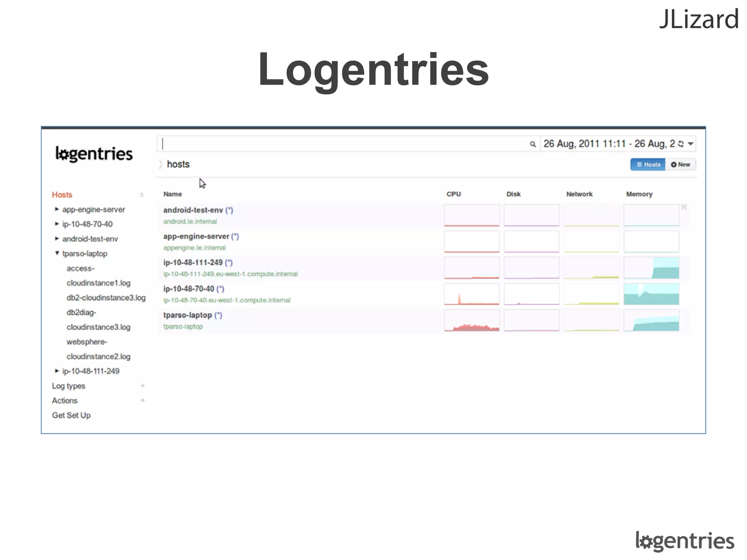Screen dimensions: 747x560
Task: Open Log types section
Action: click(69, 386)
